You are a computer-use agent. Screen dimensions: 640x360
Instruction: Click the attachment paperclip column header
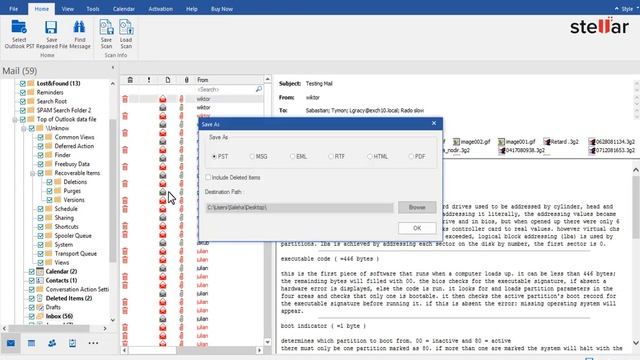click(187, 80)
